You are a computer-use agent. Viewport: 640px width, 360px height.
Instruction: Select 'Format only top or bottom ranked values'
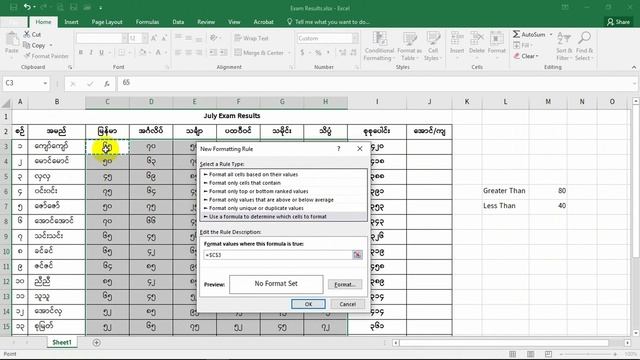[x=283, y=191]
